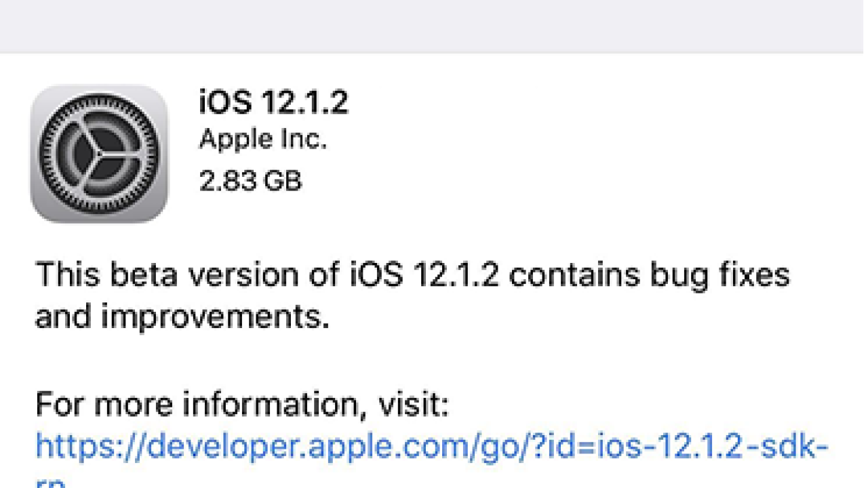Click the 'and improvements.' description line
The image size is (868, 488).
pos(182,318)
